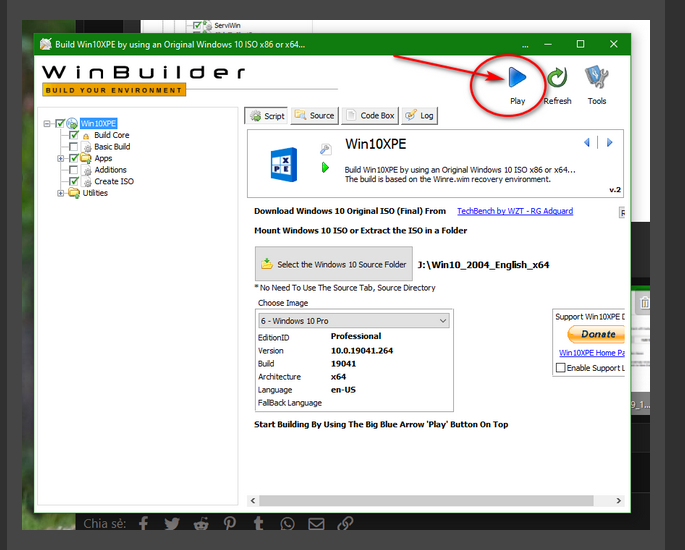Go to next script with right arrow
The image size is (685, 550).
coord(609,142)
